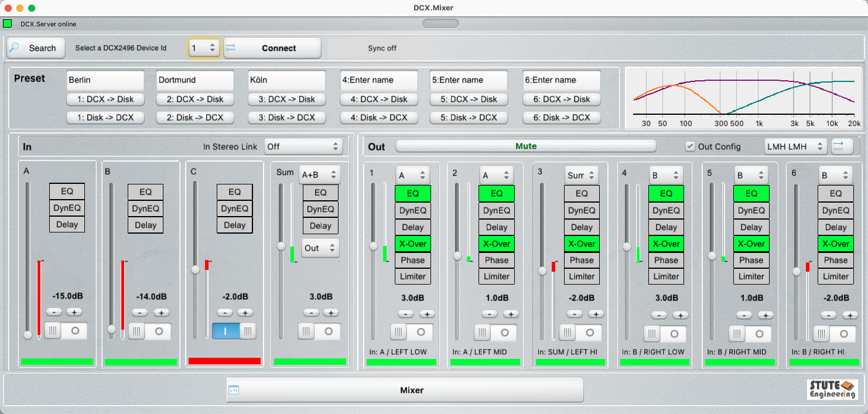Click the transfer icon next to LMH LMH

tap(842, 146)
